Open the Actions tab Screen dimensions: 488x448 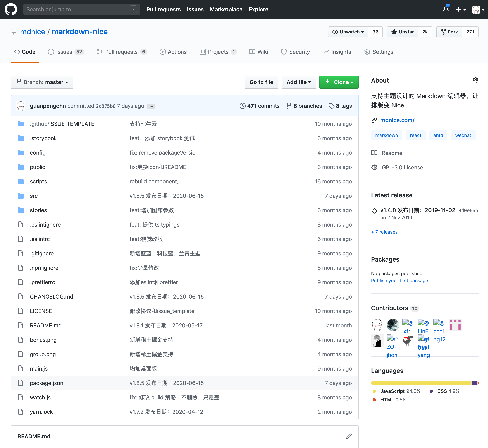pos(173,52)
